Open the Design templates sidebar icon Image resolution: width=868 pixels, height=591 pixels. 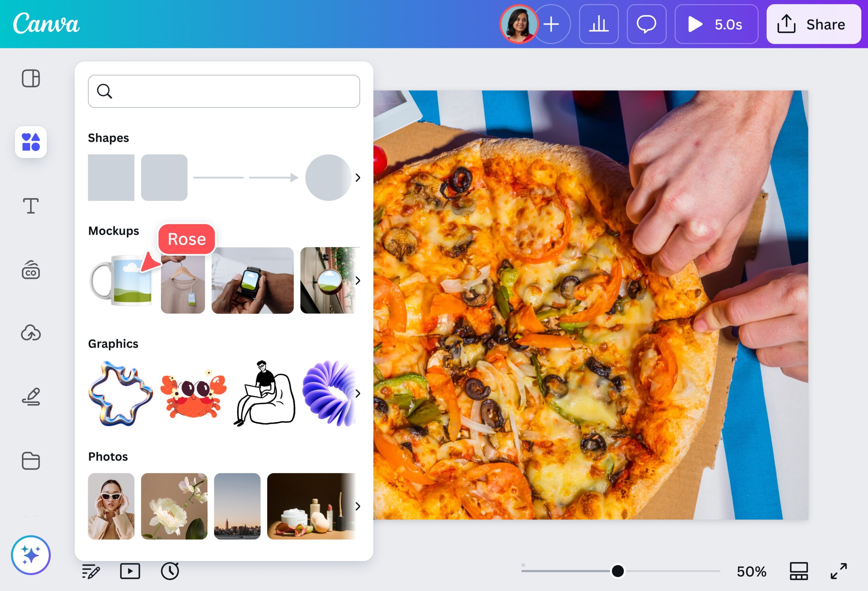point(31,78)
